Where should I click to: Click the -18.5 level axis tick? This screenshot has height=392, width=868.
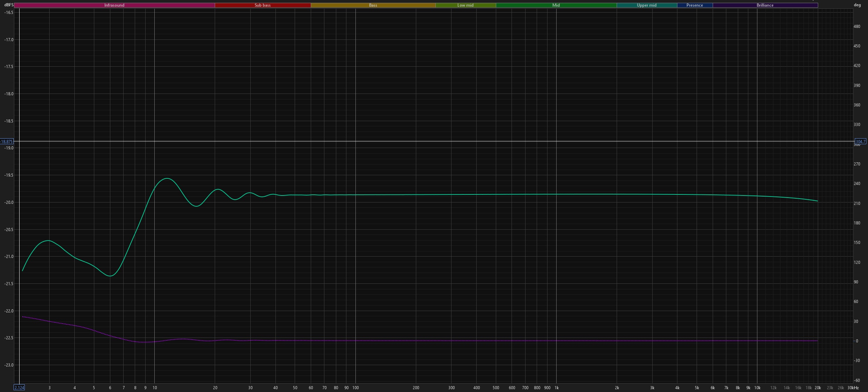click(9, 121)
